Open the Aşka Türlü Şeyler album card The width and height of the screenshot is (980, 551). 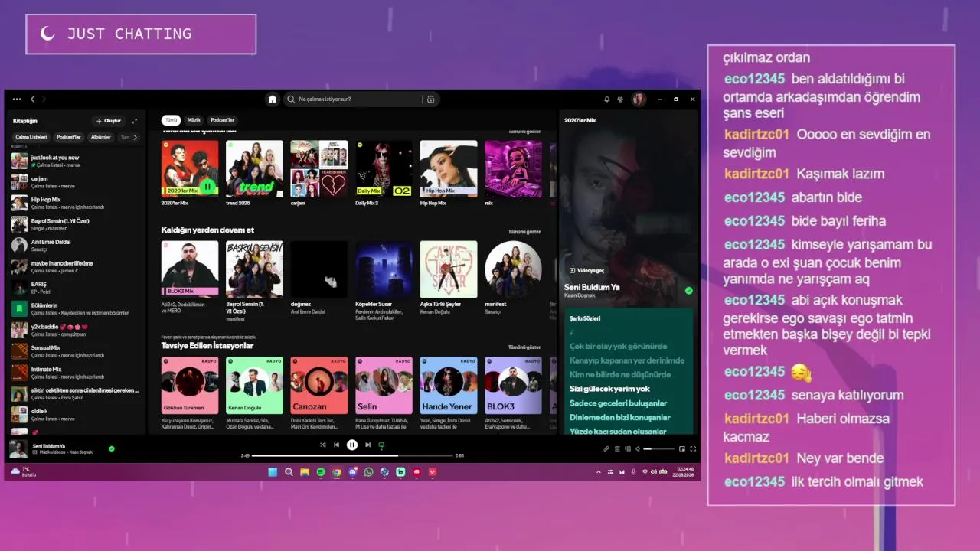[x=449, y=278]
